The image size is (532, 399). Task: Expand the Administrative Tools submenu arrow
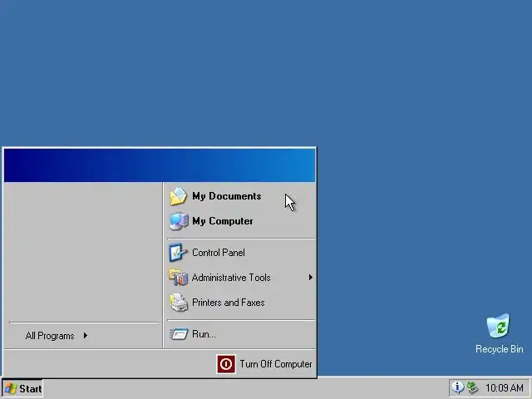click(310, 278)
